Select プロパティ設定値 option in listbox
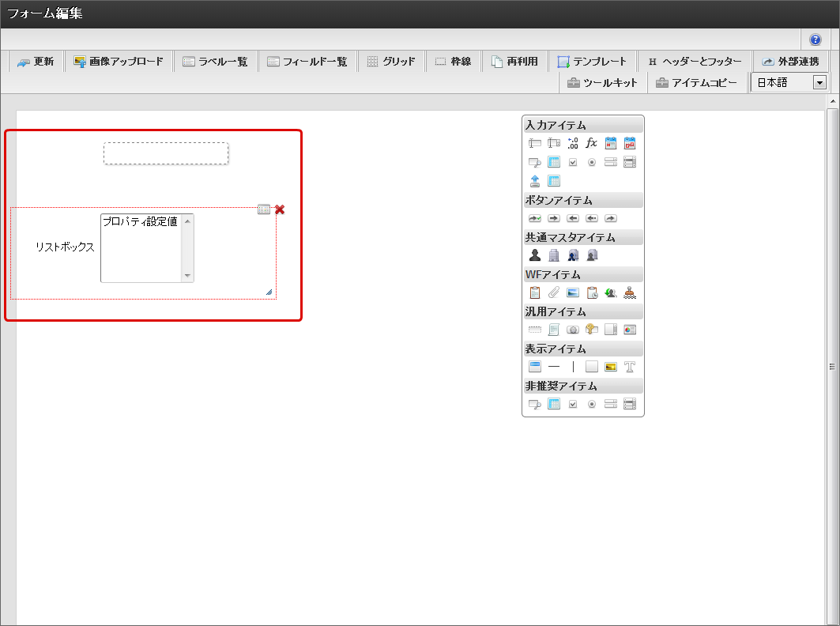Viewport: 840px width, 626px height. pyautogui.click(x=141, y=221)
